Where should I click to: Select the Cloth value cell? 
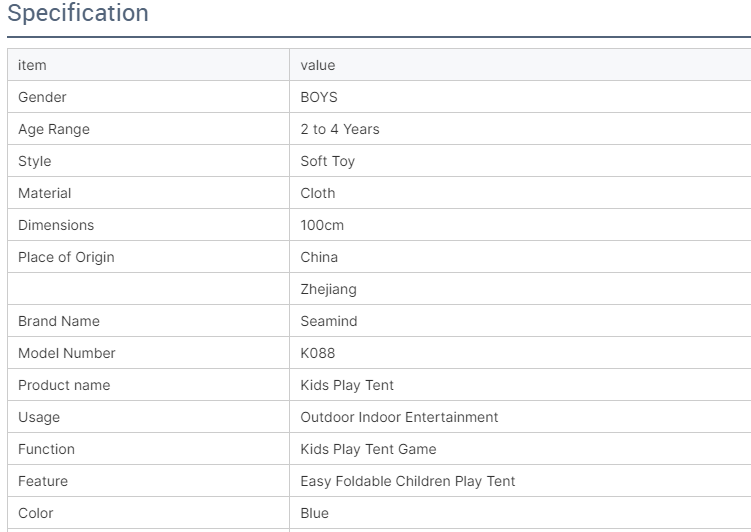pos(318,193)
